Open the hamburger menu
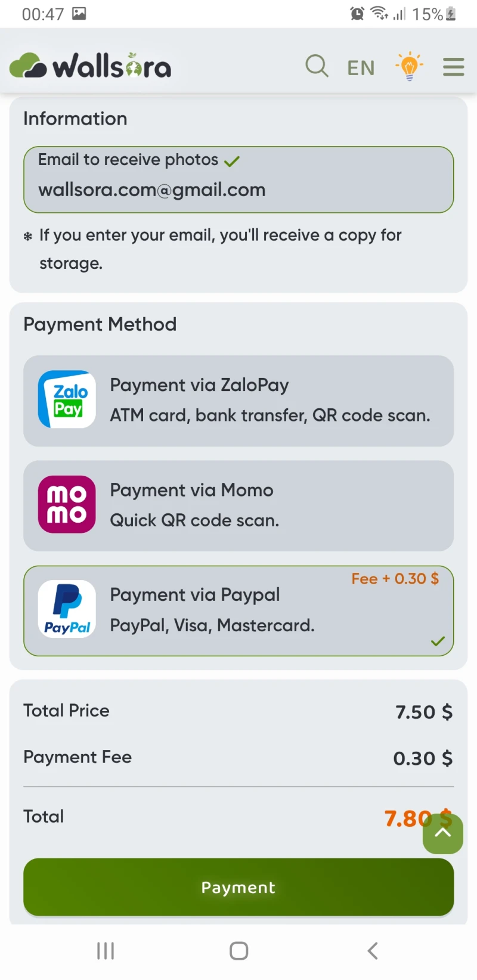Screen dimensions: 477x980 [454, 67]
